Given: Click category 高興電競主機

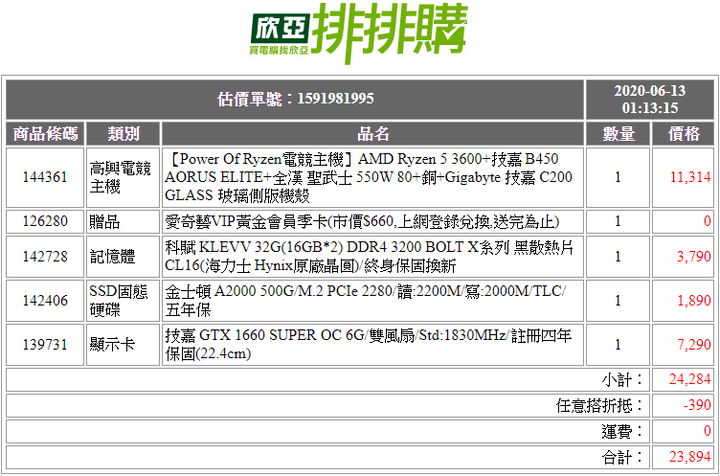Looking at the screenshot, I should (120, 177).
